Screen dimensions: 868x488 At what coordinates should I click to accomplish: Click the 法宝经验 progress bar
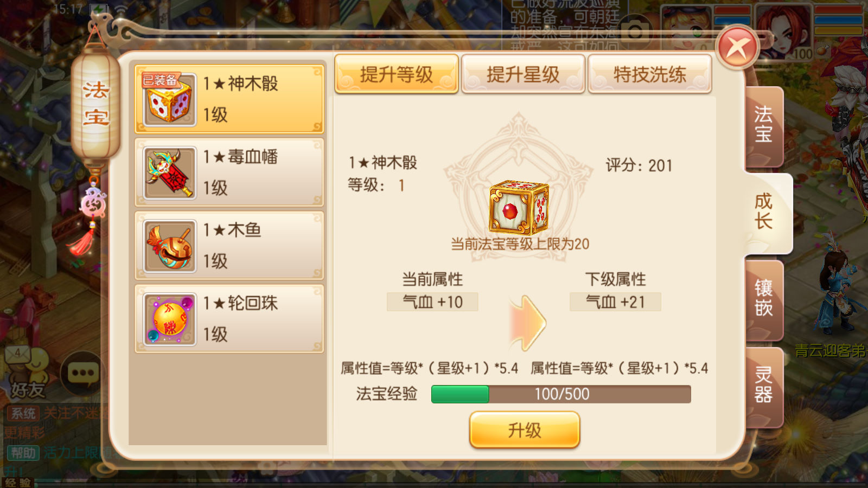(561, 394)
